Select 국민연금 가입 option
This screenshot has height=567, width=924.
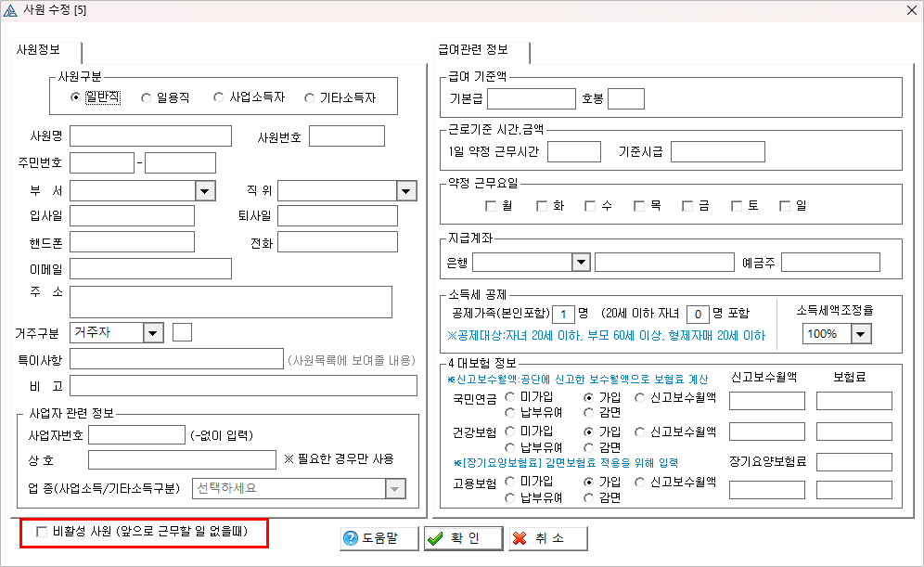(x=589, y=398)
